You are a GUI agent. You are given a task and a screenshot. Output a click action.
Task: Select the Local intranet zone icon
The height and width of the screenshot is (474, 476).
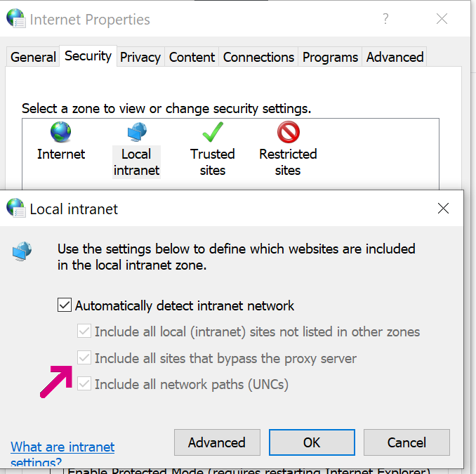pos(136,132)
